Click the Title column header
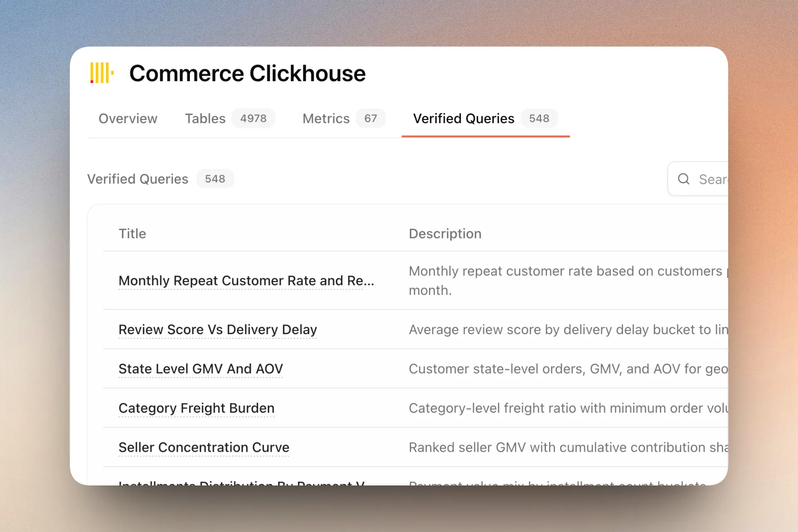The height and width of the screenshot is (532, 798). click(133, 234)
